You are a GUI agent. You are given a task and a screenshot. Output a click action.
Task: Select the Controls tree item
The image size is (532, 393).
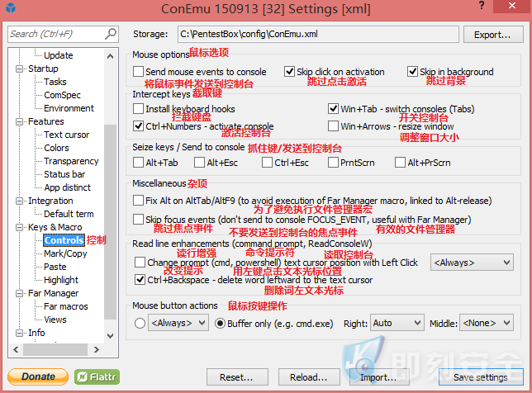point(64,240)
